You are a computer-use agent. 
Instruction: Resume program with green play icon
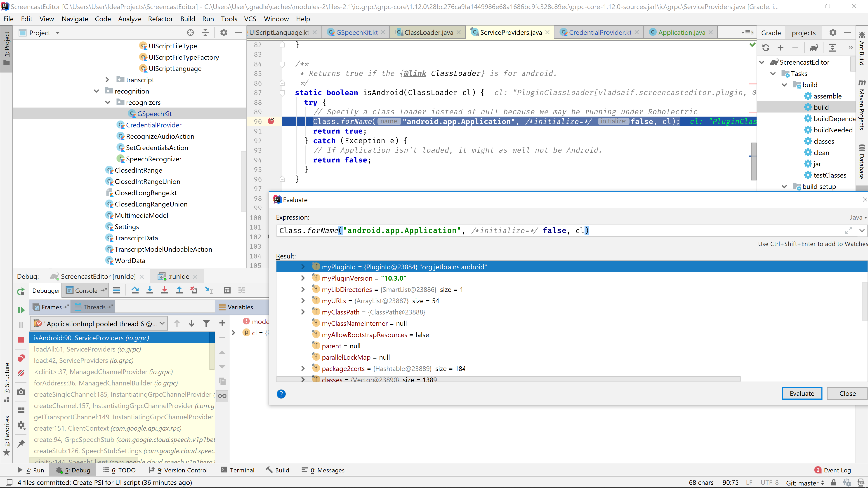coord(21,310)
